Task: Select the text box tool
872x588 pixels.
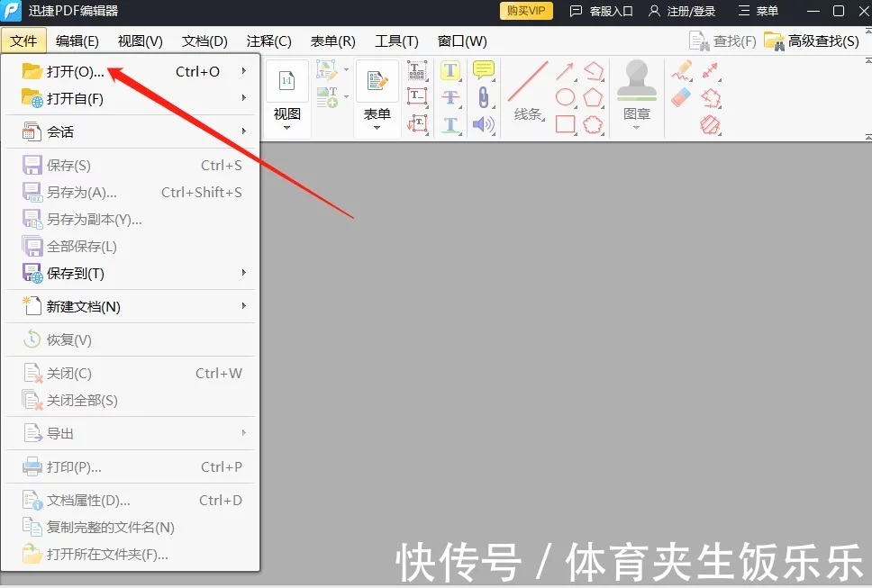Action: (417, 96)
